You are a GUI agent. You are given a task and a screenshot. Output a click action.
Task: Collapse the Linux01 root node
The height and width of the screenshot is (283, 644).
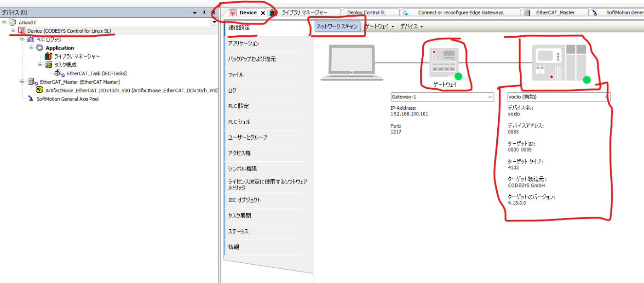click(x=5, y=22)
